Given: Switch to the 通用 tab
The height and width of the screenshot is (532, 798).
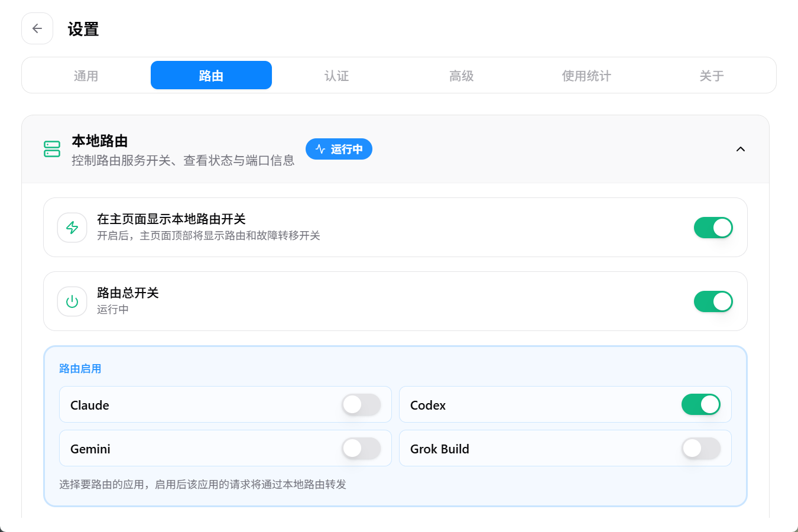Looking at the screenshot, I should (x=86, y=76).
